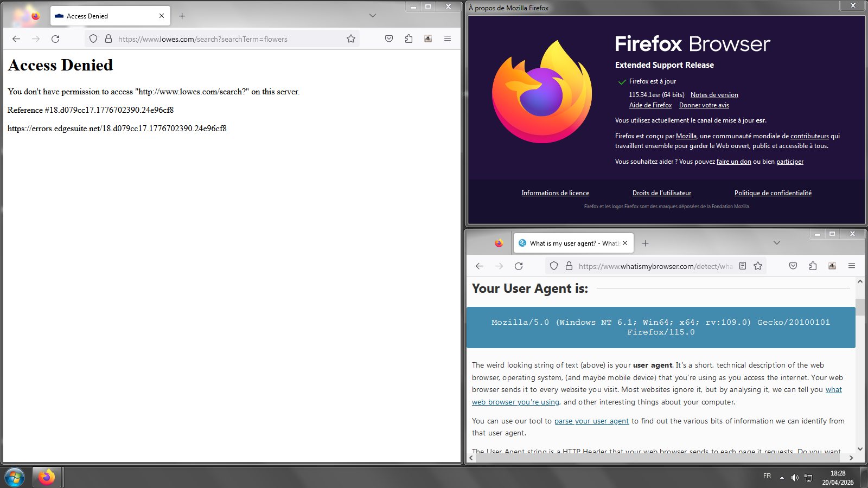
Task: Bookmark the whatismybrowser page
Action: (758, 266)
